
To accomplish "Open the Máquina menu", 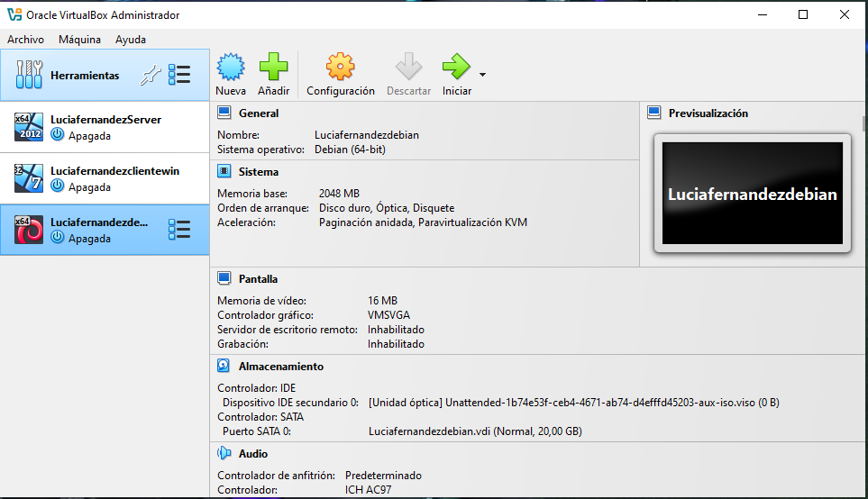I will (79, 40).
